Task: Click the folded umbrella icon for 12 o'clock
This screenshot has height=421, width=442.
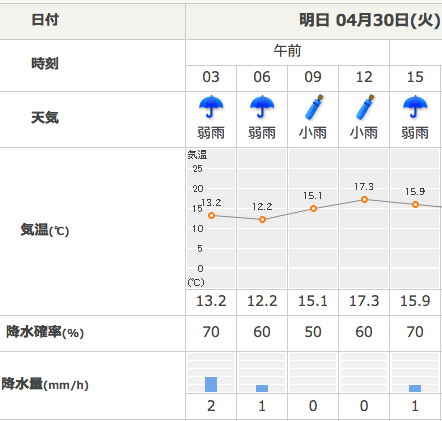Action: 365,107
